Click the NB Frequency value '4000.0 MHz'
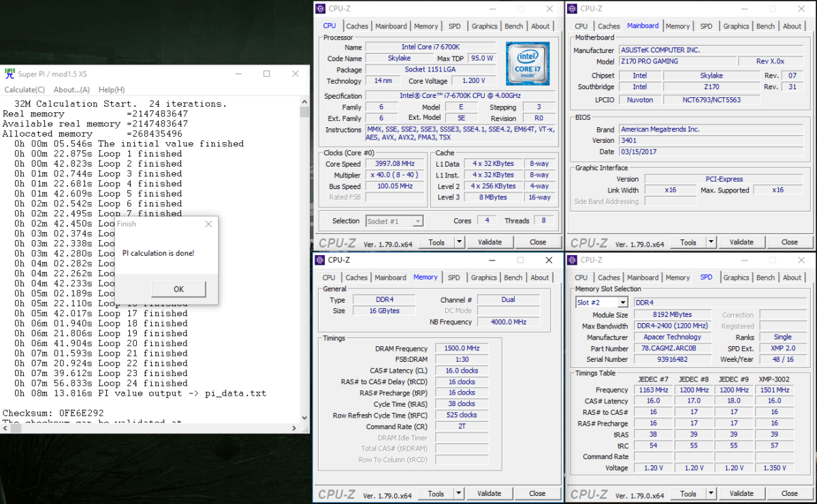The image size is (817, 504). pos(509,322)
